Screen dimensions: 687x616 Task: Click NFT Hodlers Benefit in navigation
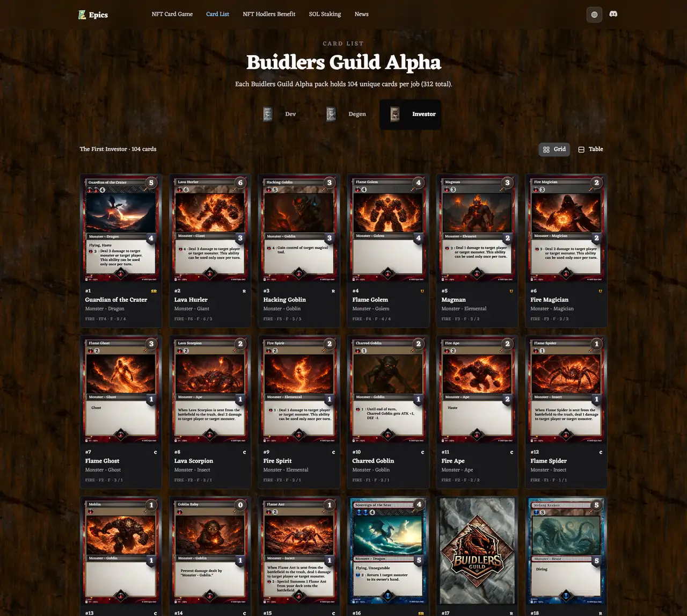pyautogui.click(x=269, y=15)
